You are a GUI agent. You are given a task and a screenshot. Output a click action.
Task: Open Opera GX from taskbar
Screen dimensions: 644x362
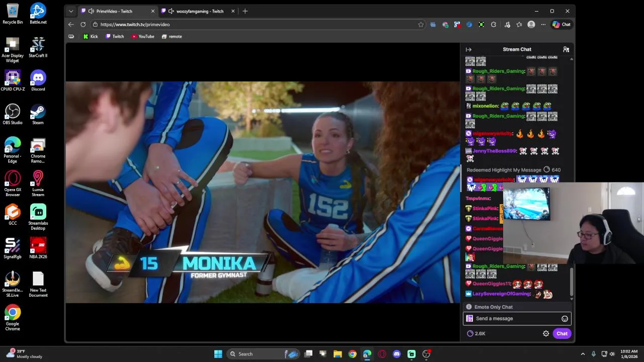pos(382,354)
